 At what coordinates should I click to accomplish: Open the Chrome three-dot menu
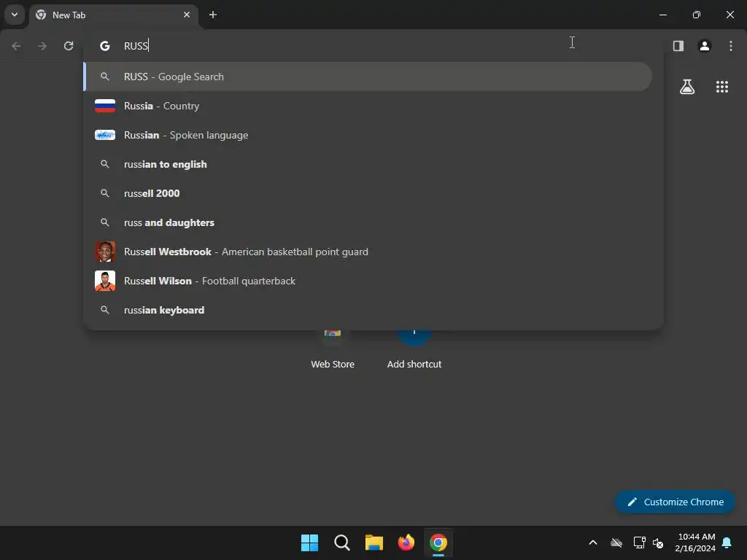pyautogui.click(x=730, y=46)
